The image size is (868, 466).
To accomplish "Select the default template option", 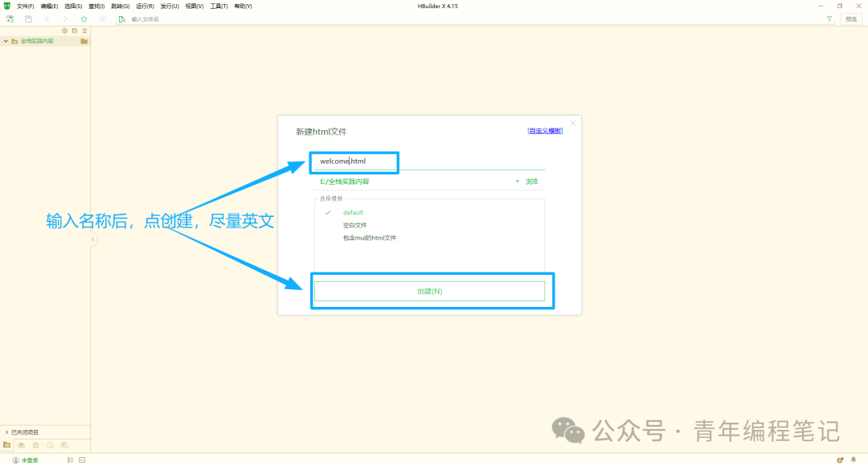I will (x=353, y=213).
